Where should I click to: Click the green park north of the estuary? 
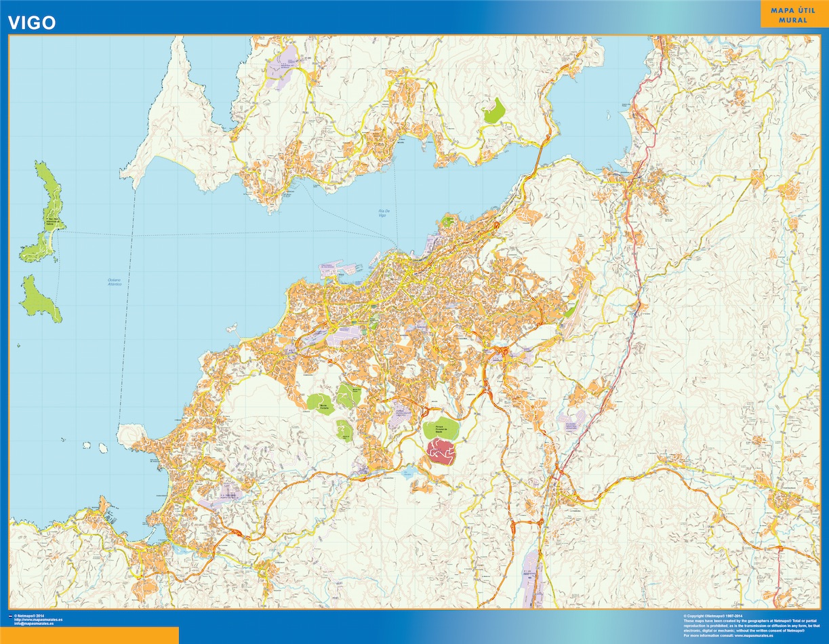[493, 110]
